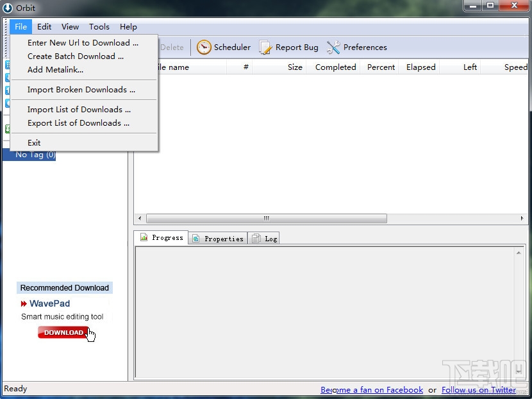The height and width of the screenshot is (399, 532).
Task: Select the "No Tag (0)" entry
Action: click(x=35, y=154)
